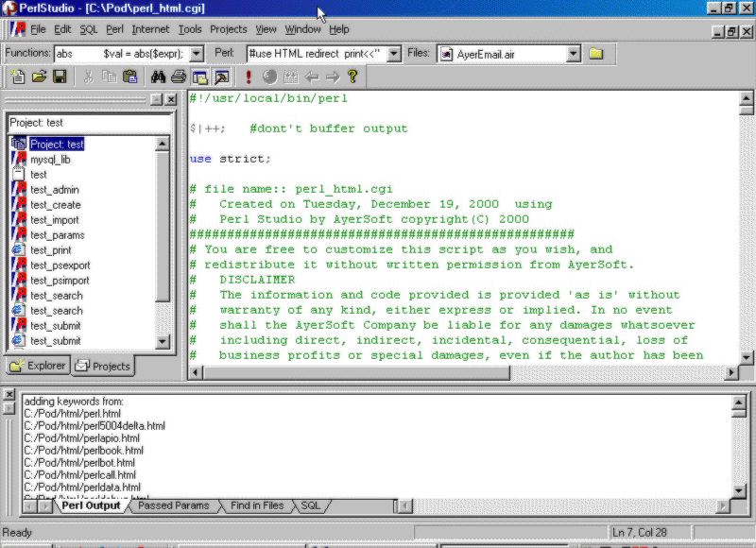Click the yellow question mark Help icon

[352, 77]
